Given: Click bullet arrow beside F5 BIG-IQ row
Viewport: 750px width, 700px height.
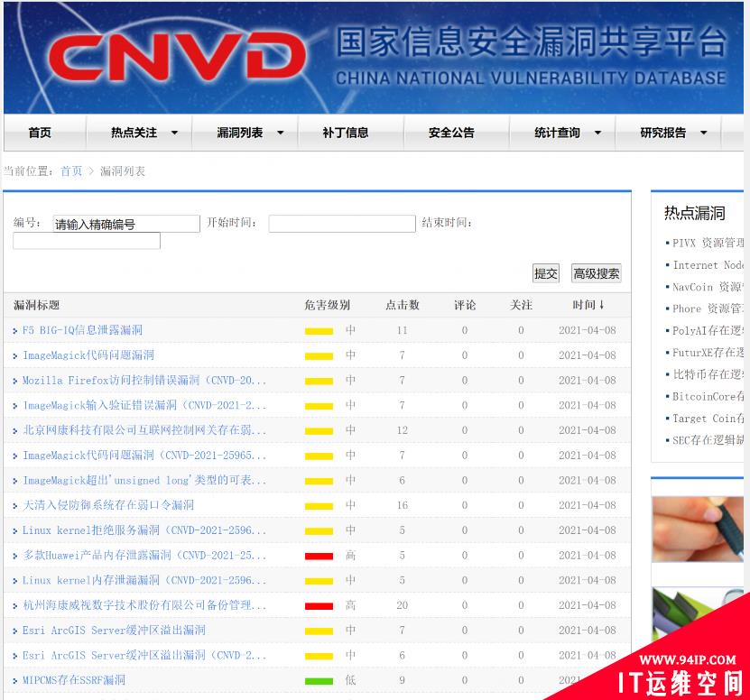Looking at the screenshot, I should click(14, 331).
